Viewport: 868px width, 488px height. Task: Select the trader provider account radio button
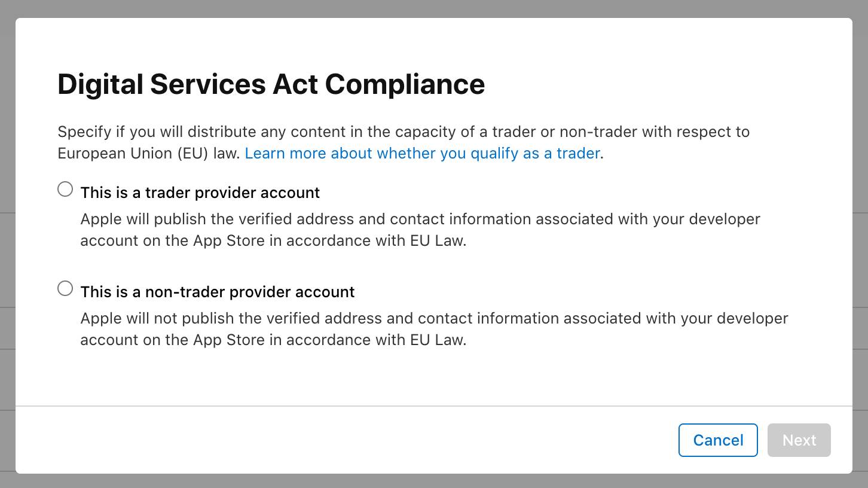pos(65,190)
